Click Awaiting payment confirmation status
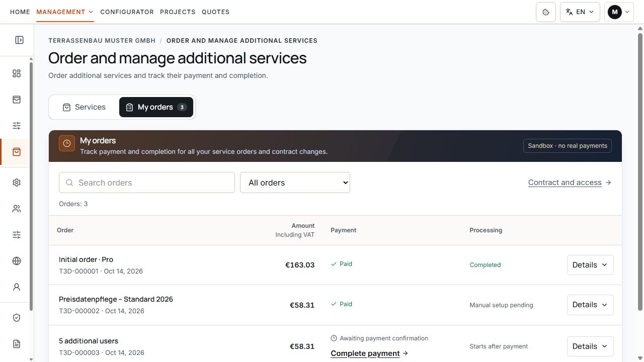Screen dimensions: 644x362 (x=379, y=338)
